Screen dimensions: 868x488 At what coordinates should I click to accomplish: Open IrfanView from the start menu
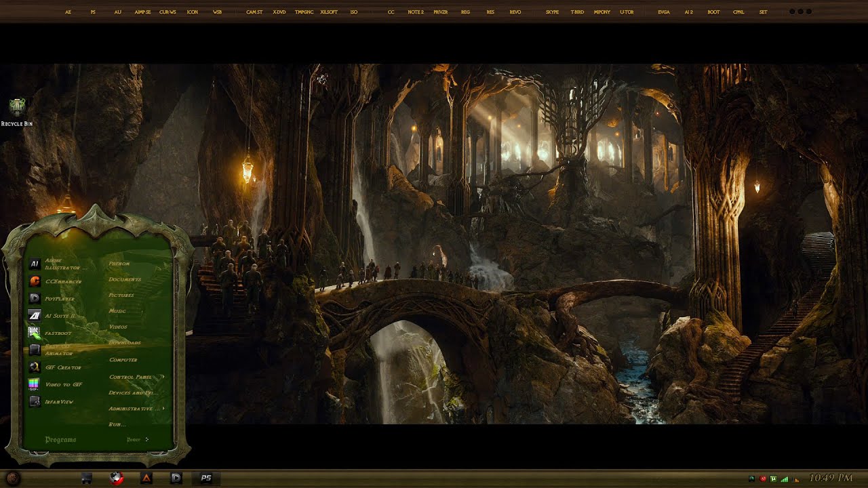point(52,402)
